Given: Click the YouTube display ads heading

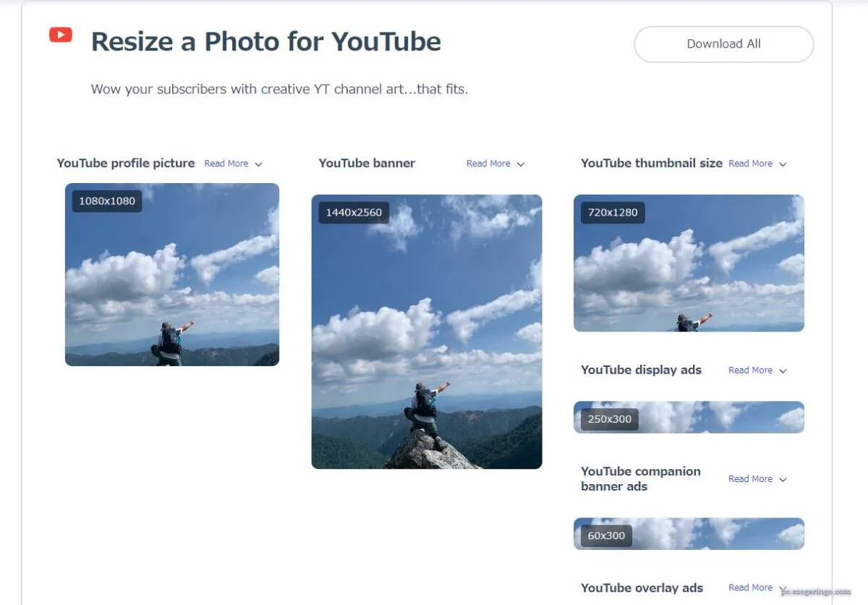Looking at the screenshot, I should click(641, 370).
